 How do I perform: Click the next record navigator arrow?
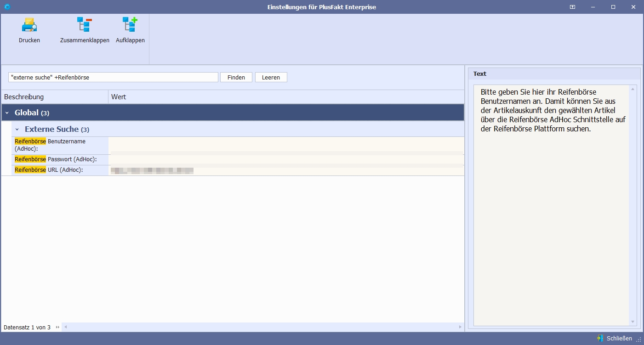point(57,328)
